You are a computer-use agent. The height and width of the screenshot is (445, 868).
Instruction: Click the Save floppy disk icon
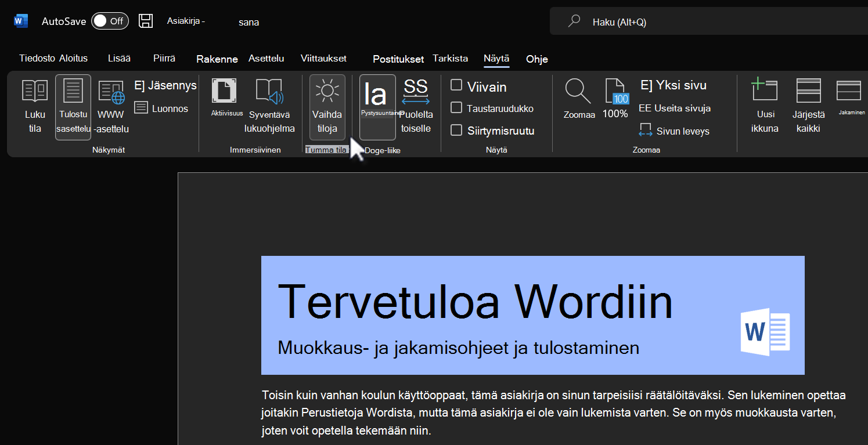[146, 21]
